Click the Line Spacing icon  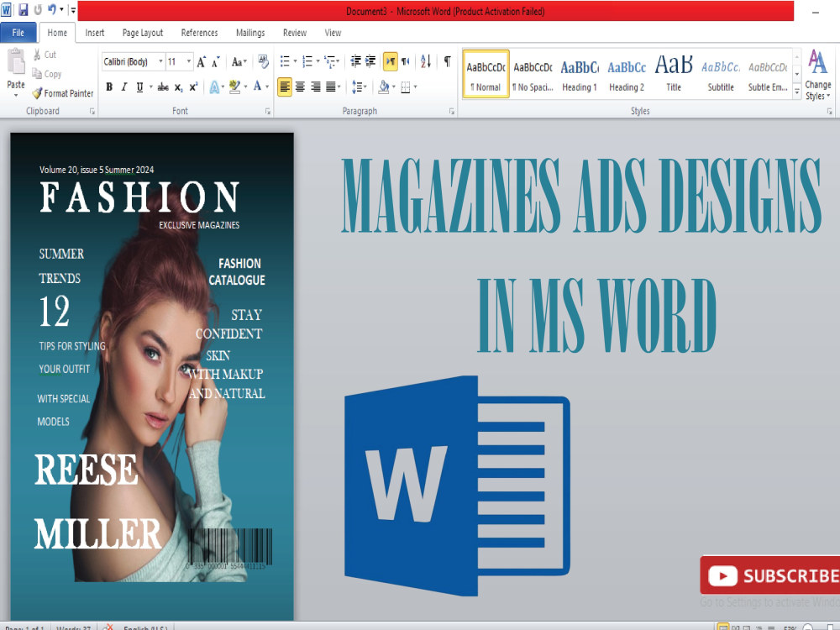click(357, 87)
